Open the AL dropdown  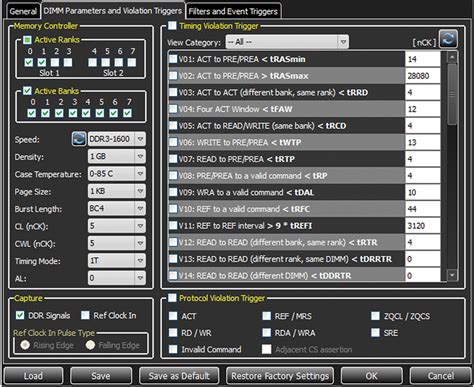click(x=117, y=278)
